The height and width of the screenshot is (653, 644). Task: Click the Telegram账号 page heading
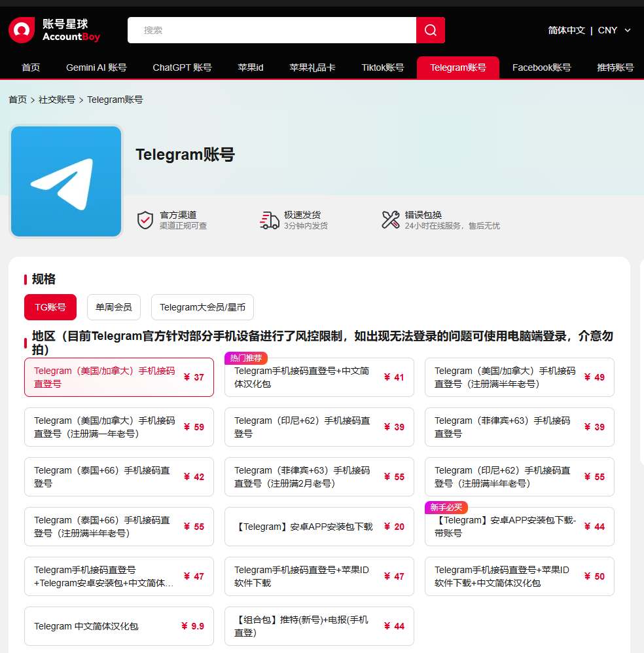(x=185, y=155)
